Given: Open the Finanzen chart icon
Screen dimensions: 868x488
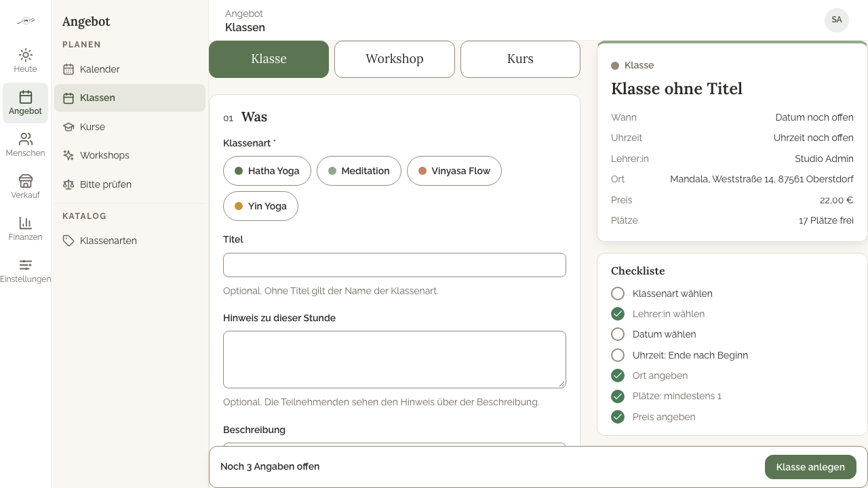Looking at the screenshot, I should coord(25,223).
